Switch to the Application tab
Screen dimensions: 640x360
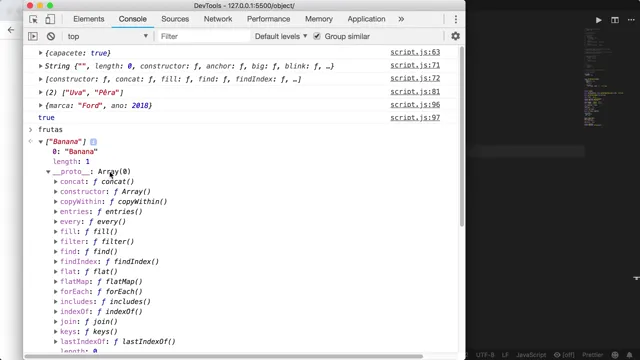point(366,19)
